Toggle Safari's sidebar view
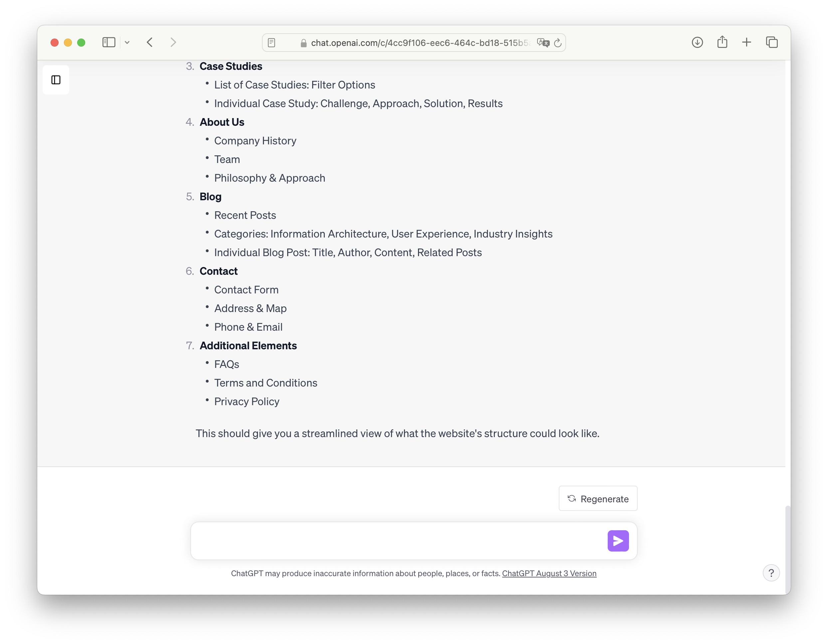 point(109,43)
